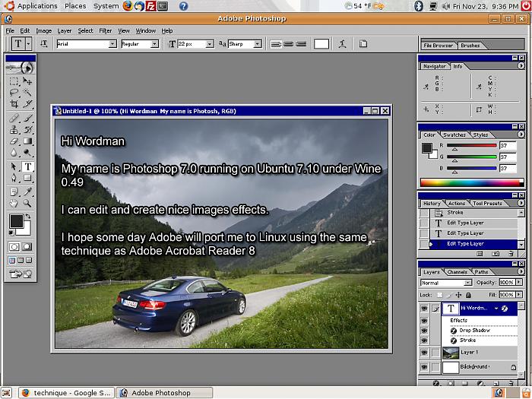This screenshot has height=399, width=532.
Task: Pick the Lasso tool
Action: 14,92
